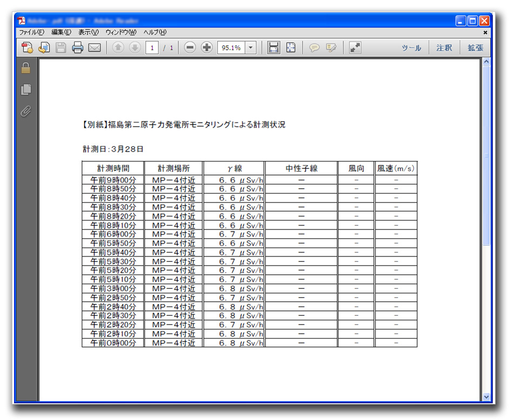Add a sticky note comment
Viewport: 509px width, 420px height.
[x=314, y=48]
